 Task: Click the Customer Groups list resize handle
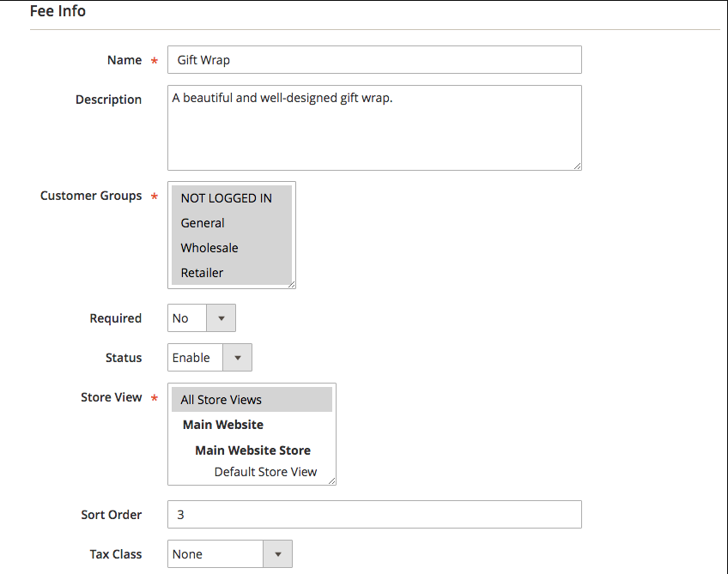[292, 285]
